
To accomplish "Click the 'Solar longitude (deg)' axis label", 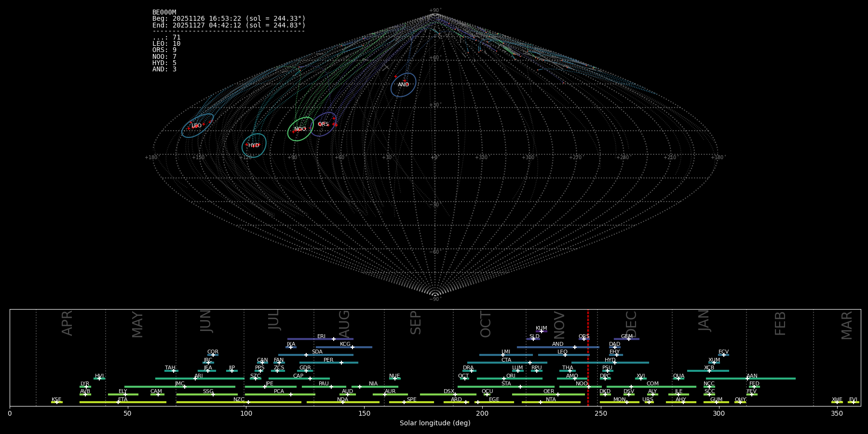I will [x=435, y=423].
